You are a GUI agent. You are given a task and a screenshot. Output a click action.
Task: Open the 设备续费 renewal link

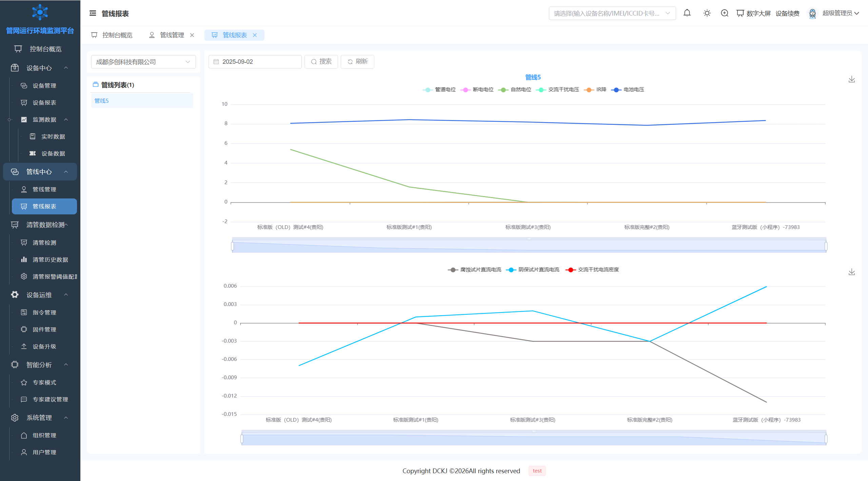[787, 13]
